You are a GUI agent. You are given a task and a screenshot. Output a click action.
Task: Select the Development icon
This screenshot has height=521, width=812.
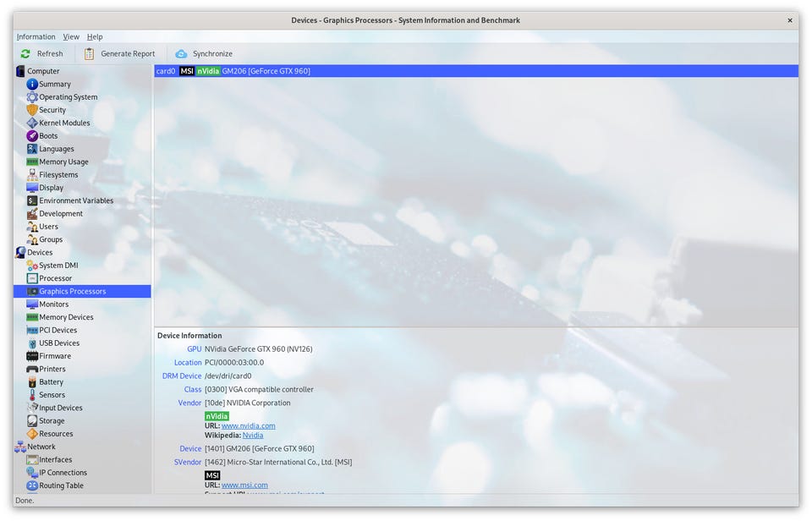(32, 213)
